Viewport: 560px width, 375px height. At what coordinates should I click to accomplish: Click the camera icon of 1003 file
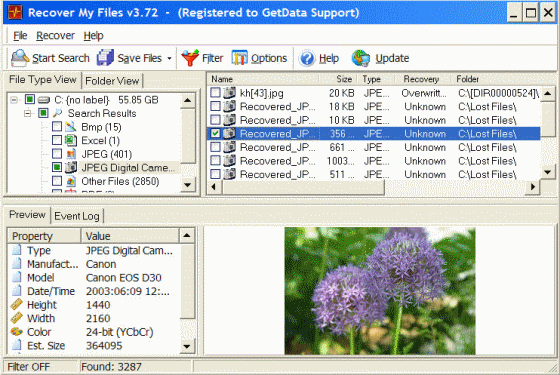229,161
